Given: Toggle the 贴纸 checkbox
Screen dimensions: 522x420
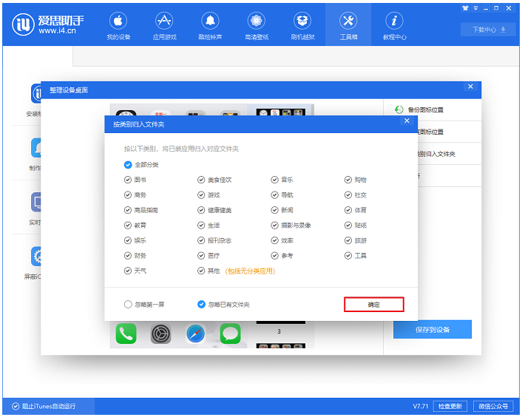Looking at the screenshot, I should (348, 226).
